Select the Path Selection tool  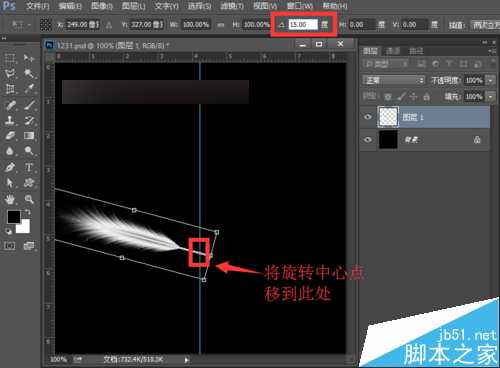point(10,183)
